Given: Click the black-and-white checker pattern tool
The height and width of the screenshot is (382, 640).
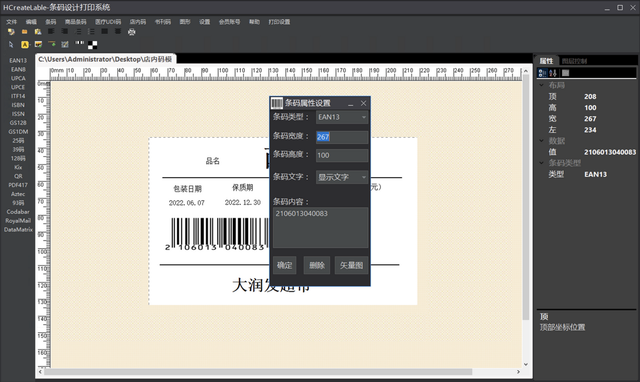Looking at the screenshot, I should 93,45.
